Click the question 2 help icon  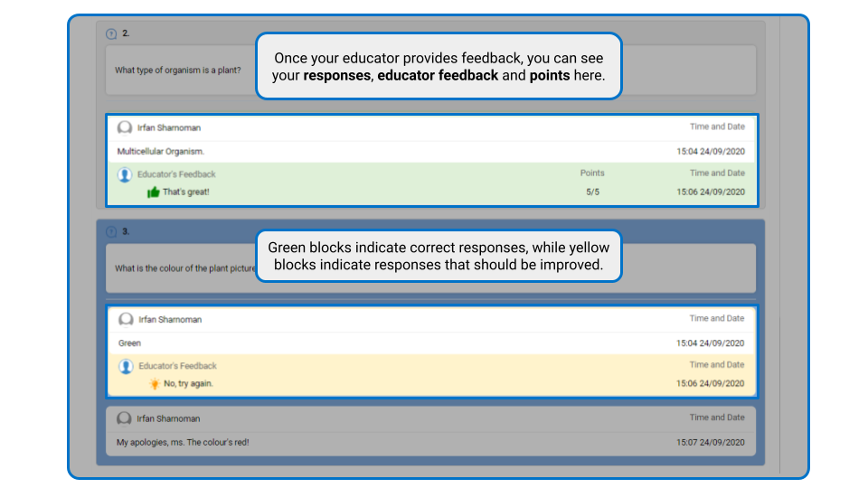point(111,33)
